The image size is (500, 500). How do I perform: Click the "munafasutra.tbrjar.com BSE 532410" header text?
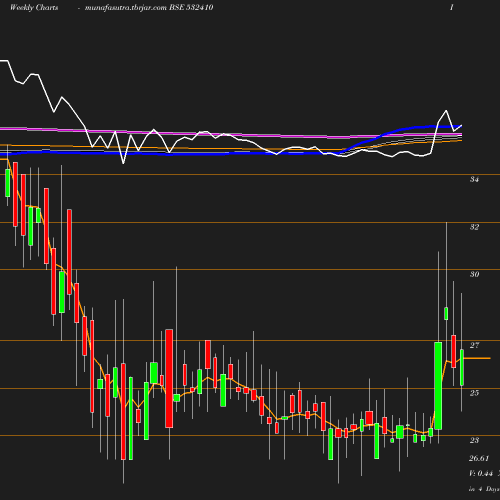click(149, 7)
